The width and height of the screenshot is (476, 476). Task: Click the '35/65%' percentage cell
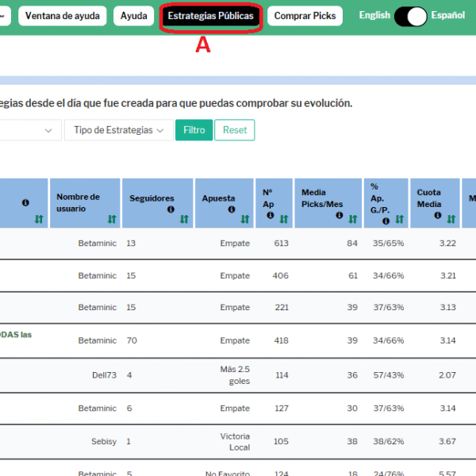388,244
